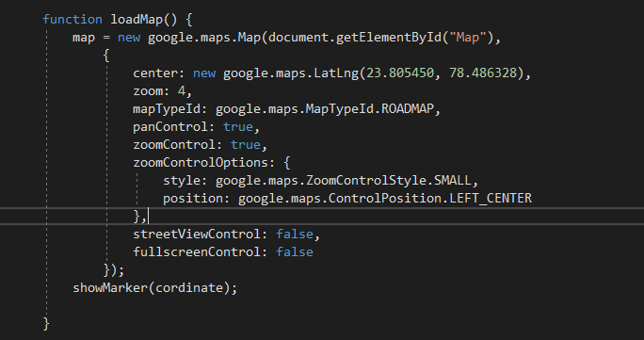This screenshot has height=340, width=644.
Task: Click the LEFT_CENTER constant
Action: coord(491,199)
